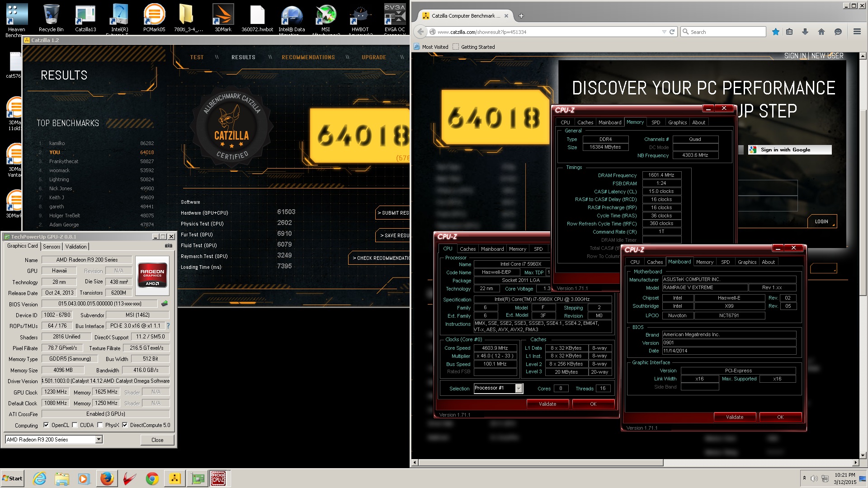This screenshot has height=488, width=868.
Task: Open Windows Explorer from the taskbar
Action: pos(62,479)
